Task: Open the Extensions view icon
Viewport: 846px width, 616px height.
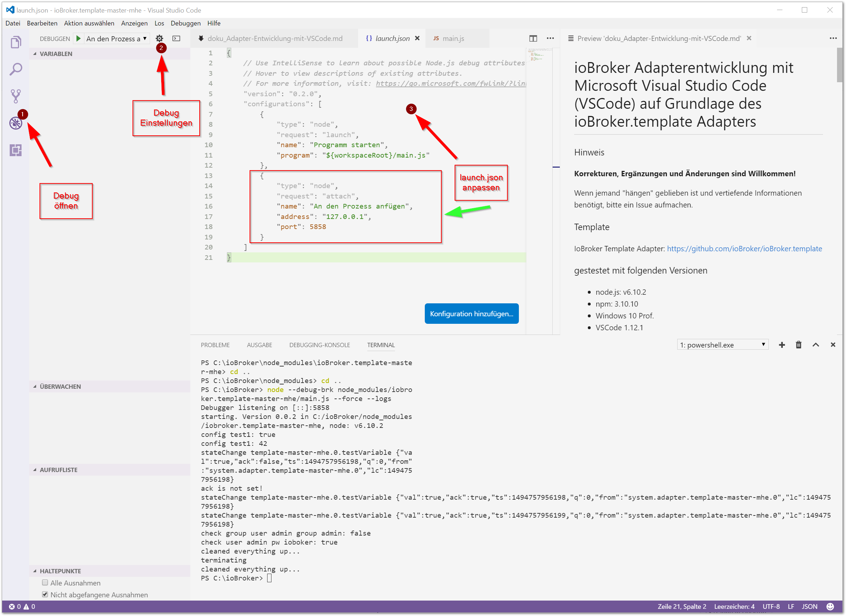Action: 16,150
